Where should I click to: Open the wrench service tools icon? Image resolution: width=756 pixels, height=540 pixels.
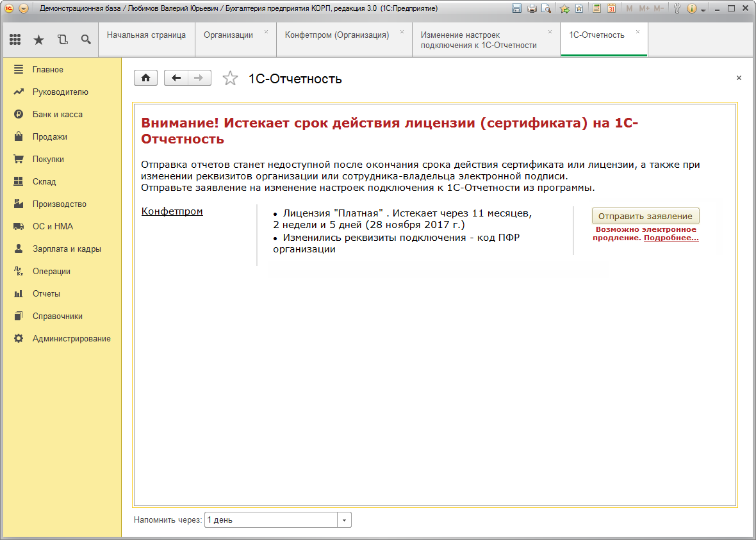677,9
